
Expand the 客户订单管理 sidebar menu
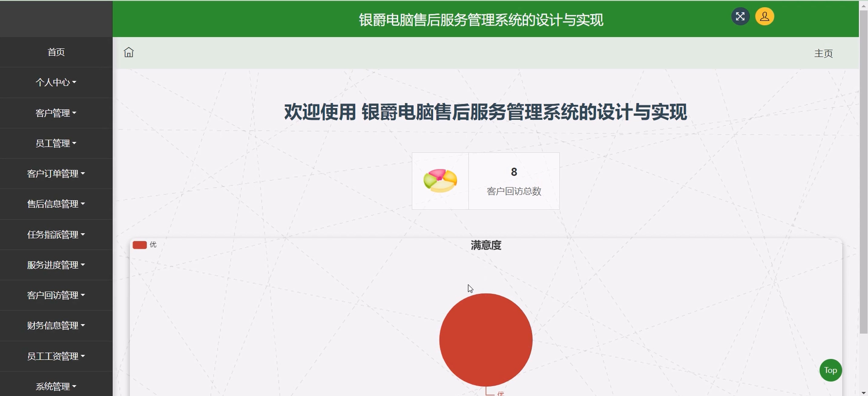(56, 174)
